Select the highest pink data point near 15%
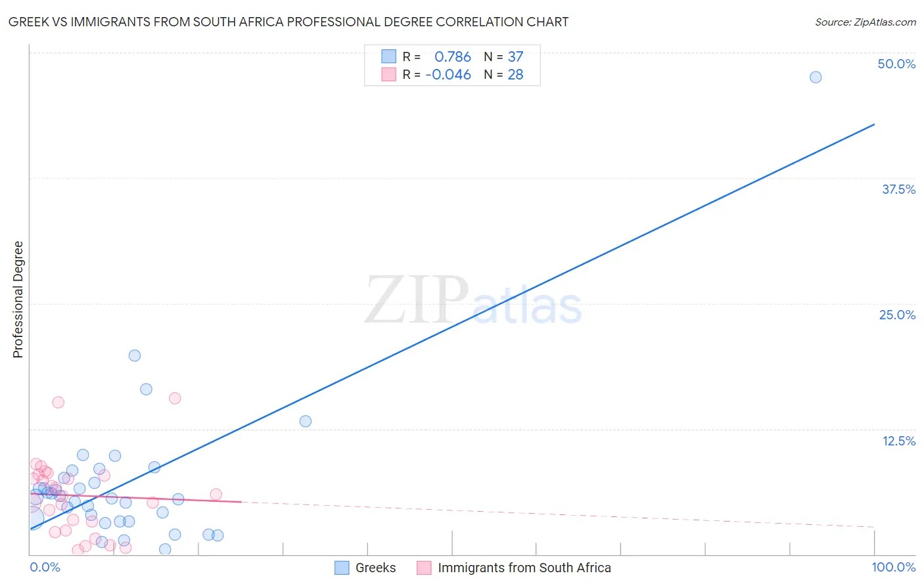 (175, 398)
